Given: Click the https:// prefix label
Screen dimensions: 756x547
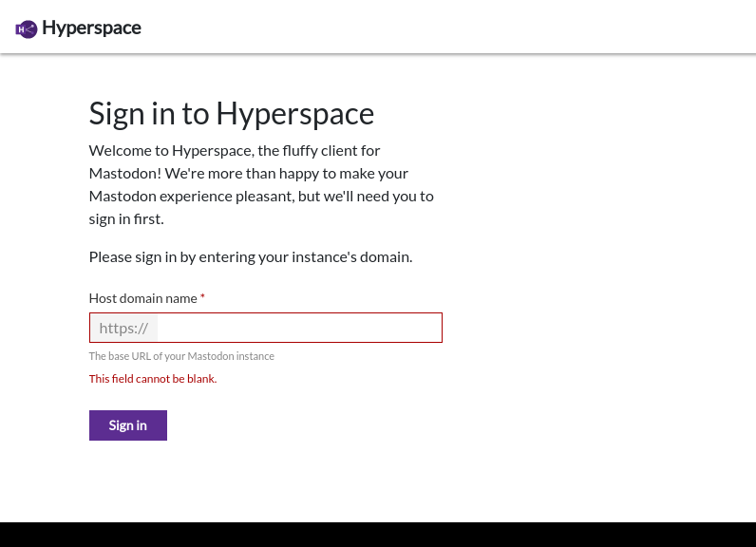Looking at the screenshot, I should 123,328.
